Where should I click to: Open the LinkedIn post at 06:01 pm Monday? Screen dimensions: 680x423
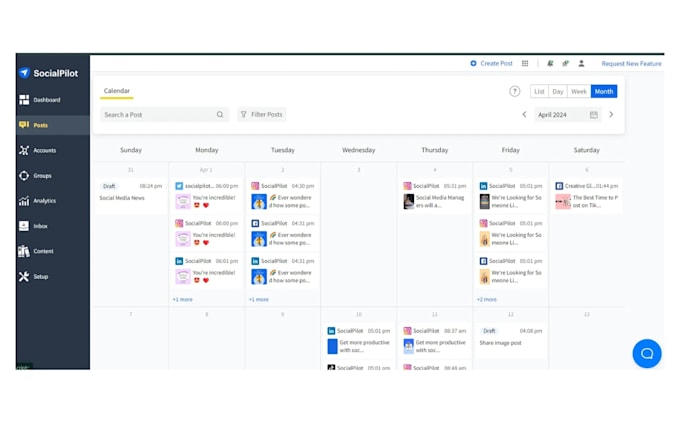(x=207, y=271)
